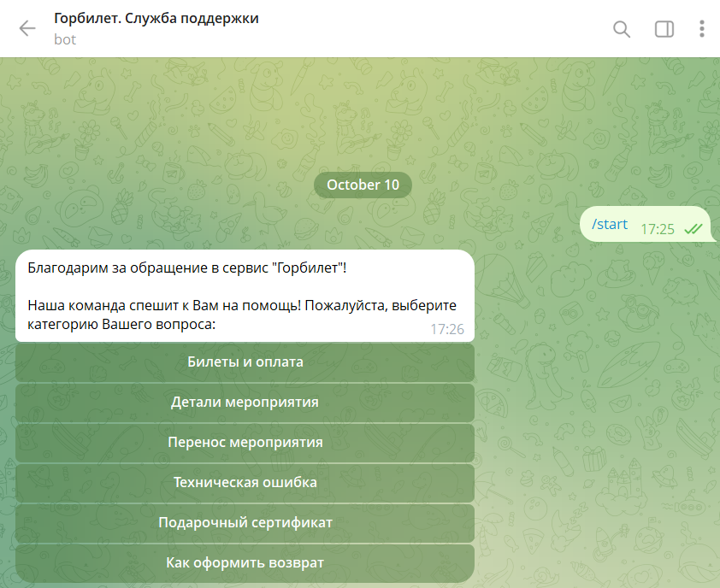
Task: Pick the Подарочный сертификат category
Action: pyautogui.click(x=245, y=523)
